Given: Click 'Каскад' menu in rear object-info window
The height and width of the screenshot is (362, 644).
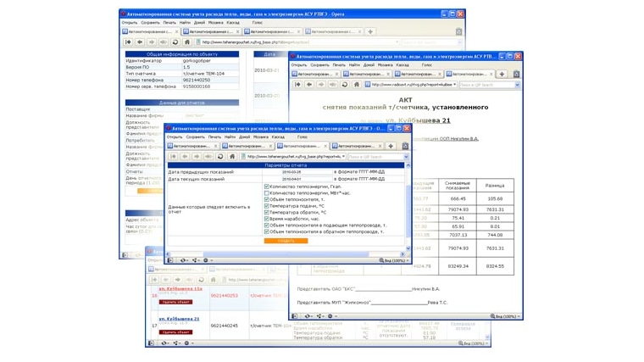Looking at the screenshot, I should click(233, 23).
